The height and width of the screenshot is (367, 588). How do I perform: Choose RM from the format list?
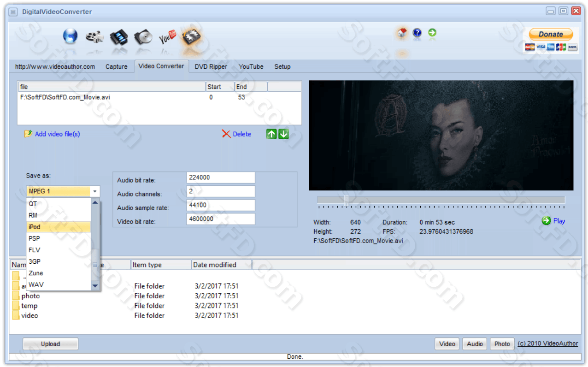pyautogui.click(x=59, y=215)
